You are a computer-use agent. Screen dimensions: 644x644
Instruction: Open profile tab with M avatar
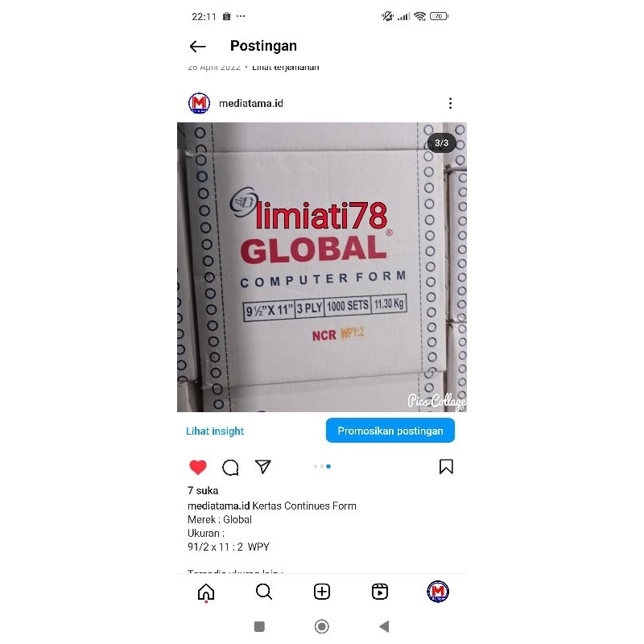pos(438,592)
